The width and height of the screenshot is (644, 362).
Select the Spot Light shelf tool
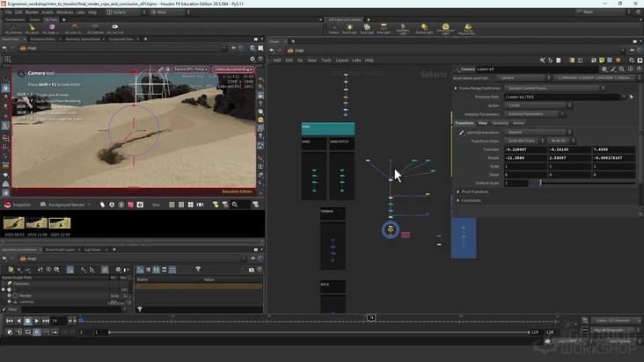point(367,28)
